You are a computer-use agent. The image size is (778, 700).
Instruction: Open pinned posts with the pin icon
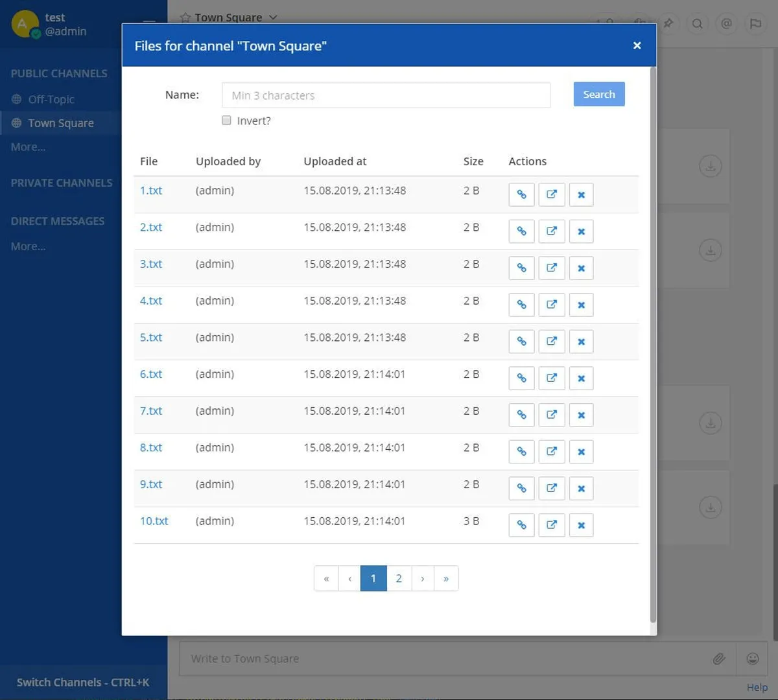point(668,23)
